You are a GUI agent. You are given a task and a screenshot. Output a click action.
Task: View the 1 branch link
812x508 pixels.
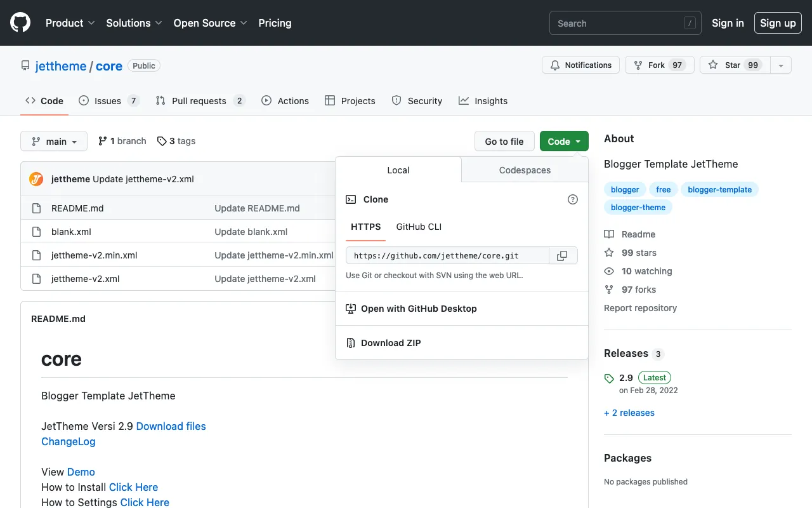click(122, 141)
